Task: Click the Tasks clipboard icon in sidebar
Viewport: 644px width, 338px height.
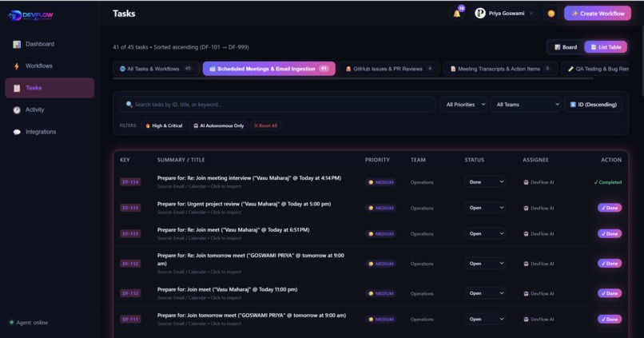Action: pyautogui.click(x=17, y=88)
